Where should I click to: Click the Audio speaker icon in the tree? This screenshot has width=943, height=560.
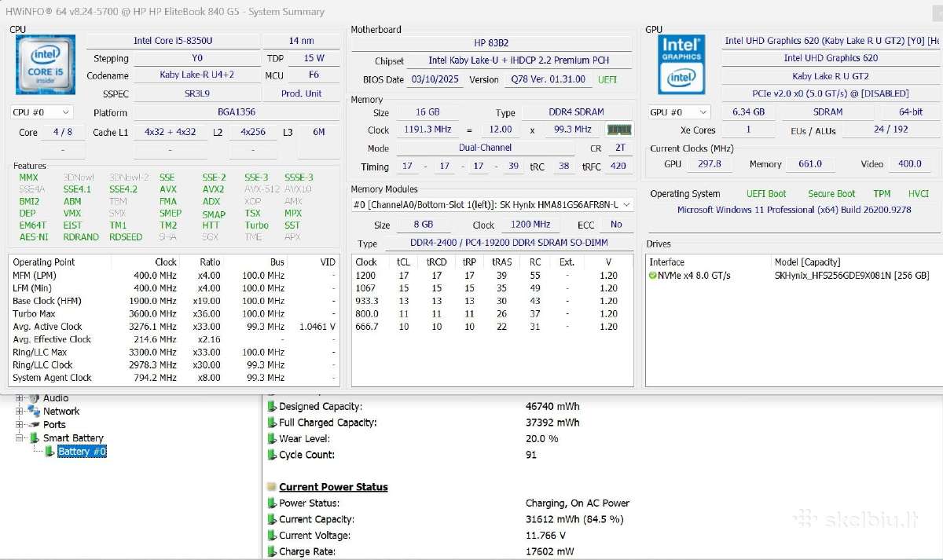(34, 398)
